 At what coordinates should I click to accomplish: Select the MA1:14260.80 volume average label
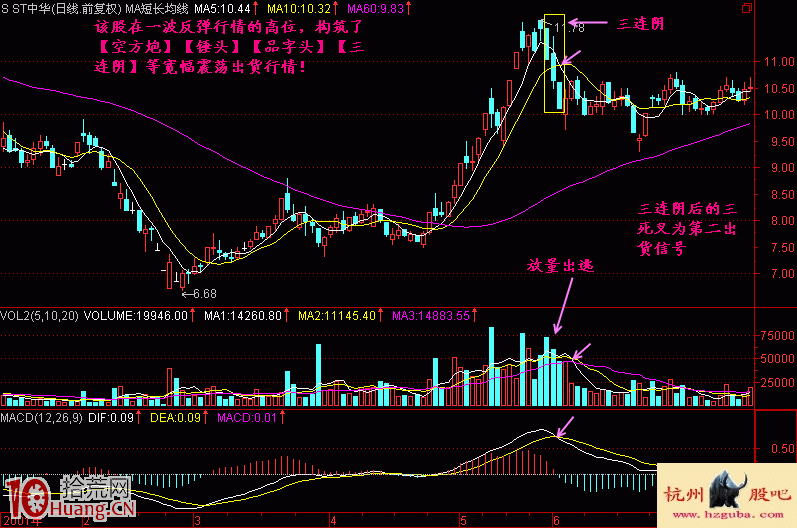point(243,316)
